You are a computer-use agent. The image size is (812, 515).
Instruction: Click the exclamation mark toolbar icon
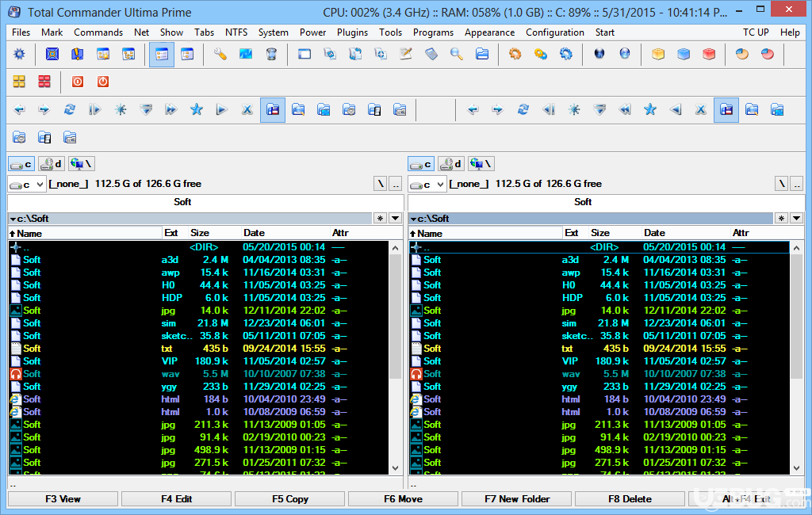[x=77, y=54]
